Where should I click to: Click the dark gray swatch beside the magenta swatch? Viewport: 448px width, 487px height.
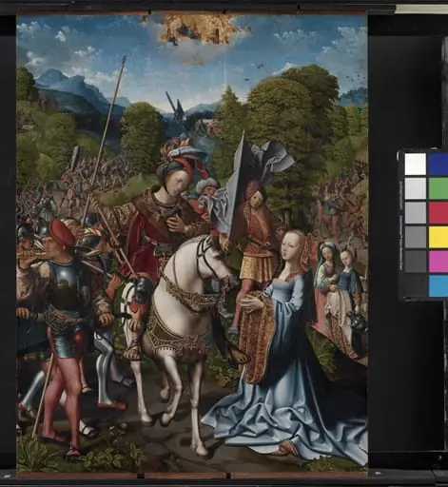point(415,262)
